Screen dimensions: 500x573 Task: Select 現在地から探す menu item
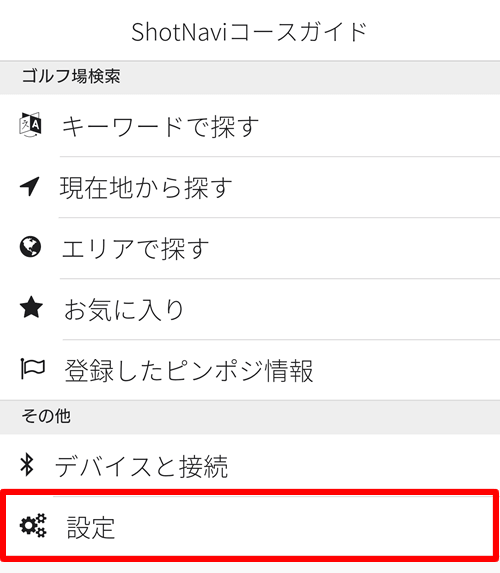250,187
